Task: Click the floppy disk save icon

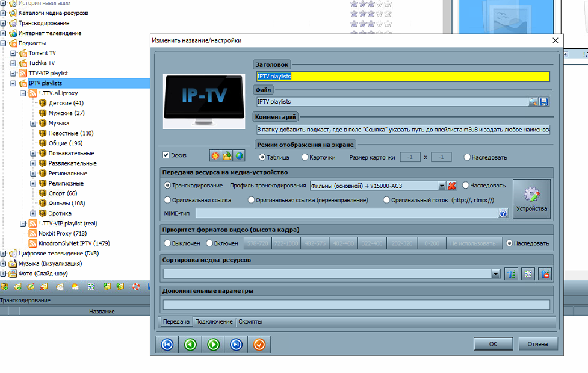Action: (544, 102)
